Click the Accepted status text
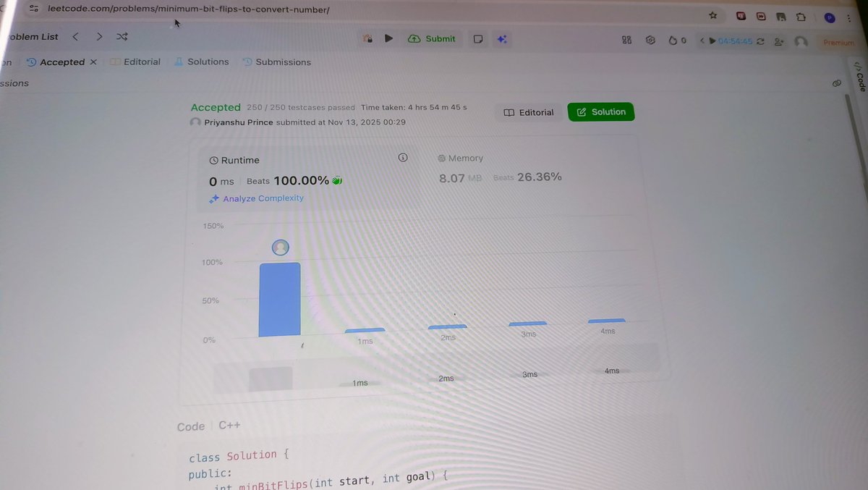The height and width of the screenshot is (490, 868). point(216,107)
